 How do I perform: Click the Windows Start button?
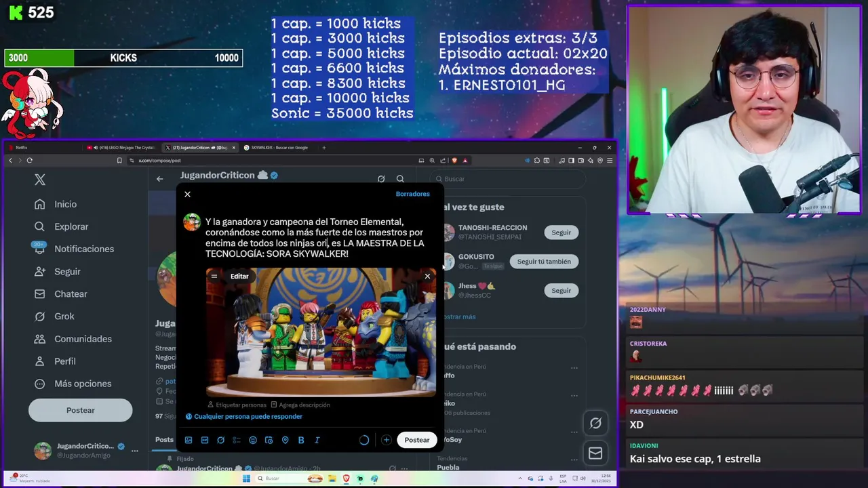point(246,479)
